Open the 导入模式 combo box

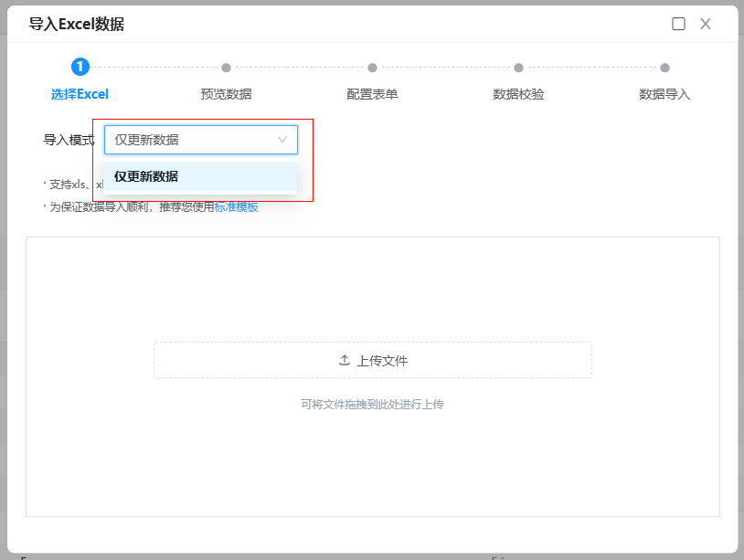[x=192, y=140]
